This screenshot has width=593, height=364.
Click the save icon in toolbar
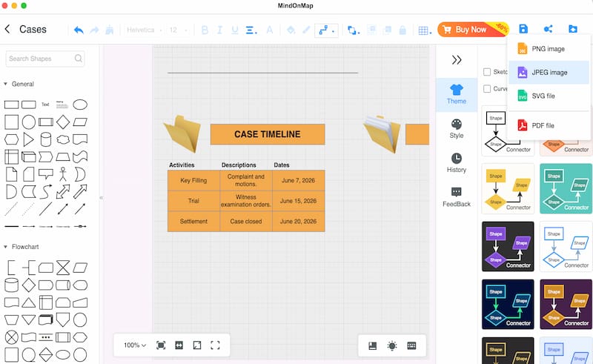click(x=523, y=29)
